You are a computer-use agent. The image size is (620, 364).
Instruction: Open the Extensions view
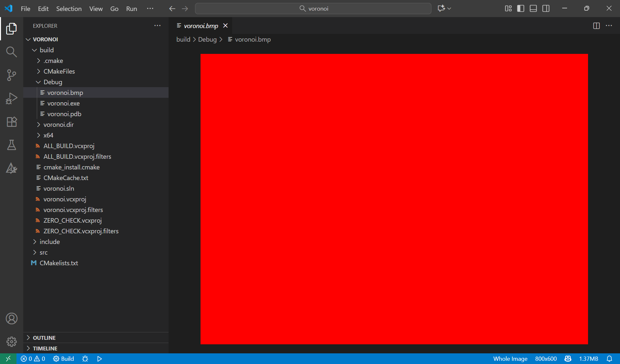pyautogui.click(x=12, y=122)
